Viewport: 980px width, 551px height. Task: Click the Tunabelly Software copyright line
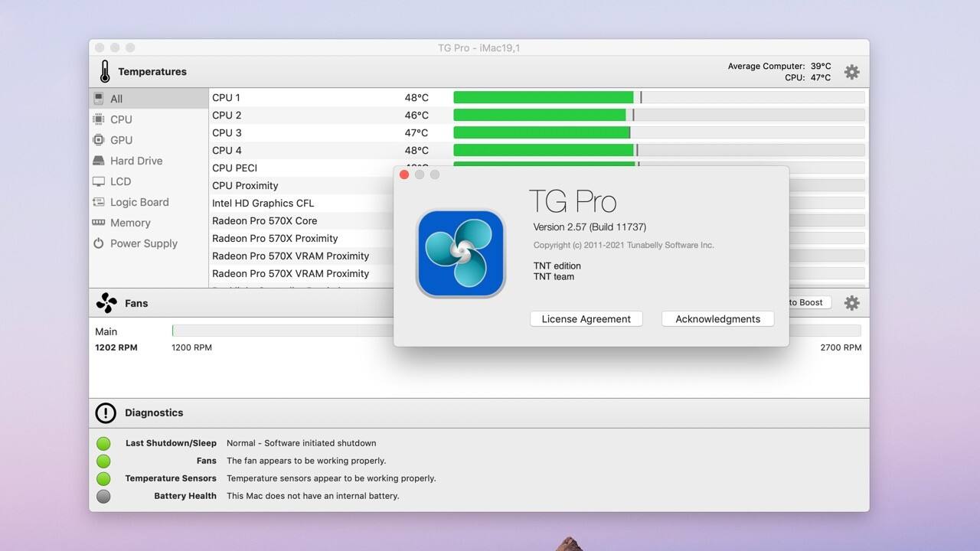tap(623, 245)
